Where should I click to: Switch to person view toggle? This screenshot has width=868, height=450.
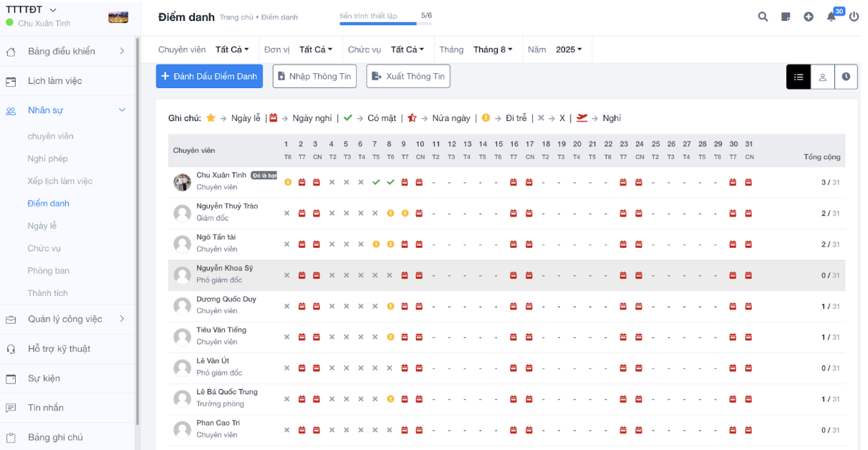pyautogui.click(x=822, y=77)
